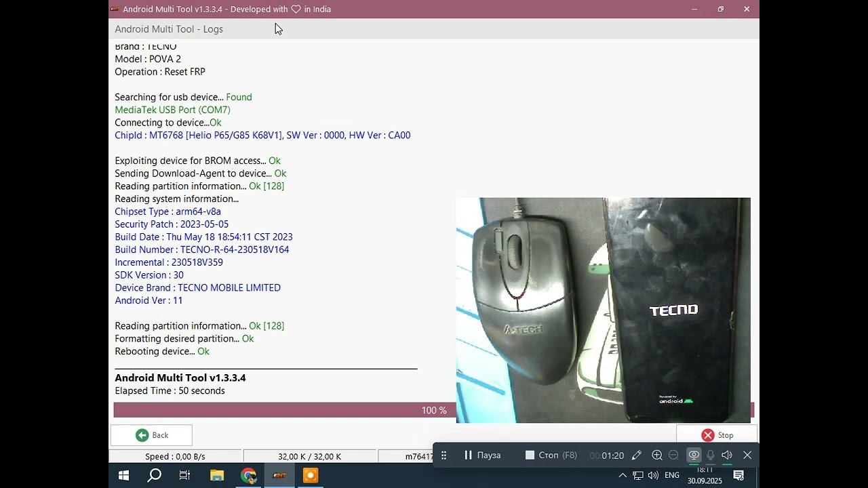The height and width of the screenshot is (488, 868).
Task: Open the orange recorder app on taskbar
Action: pyautogui.click(x=311, y=476)
